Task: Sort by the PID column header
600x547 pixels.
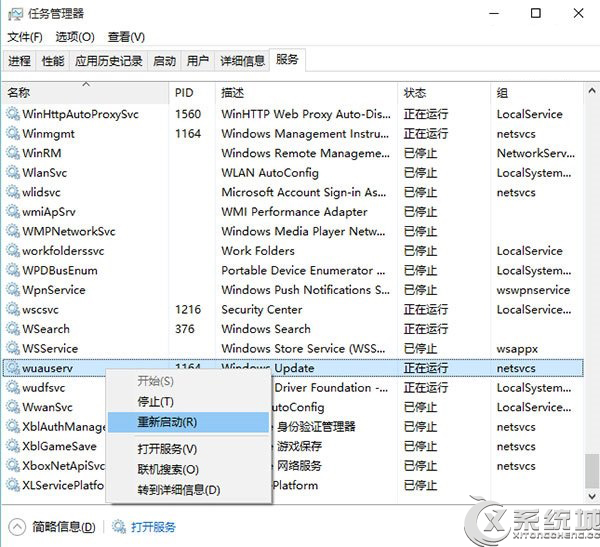Action: pos(192,93)
